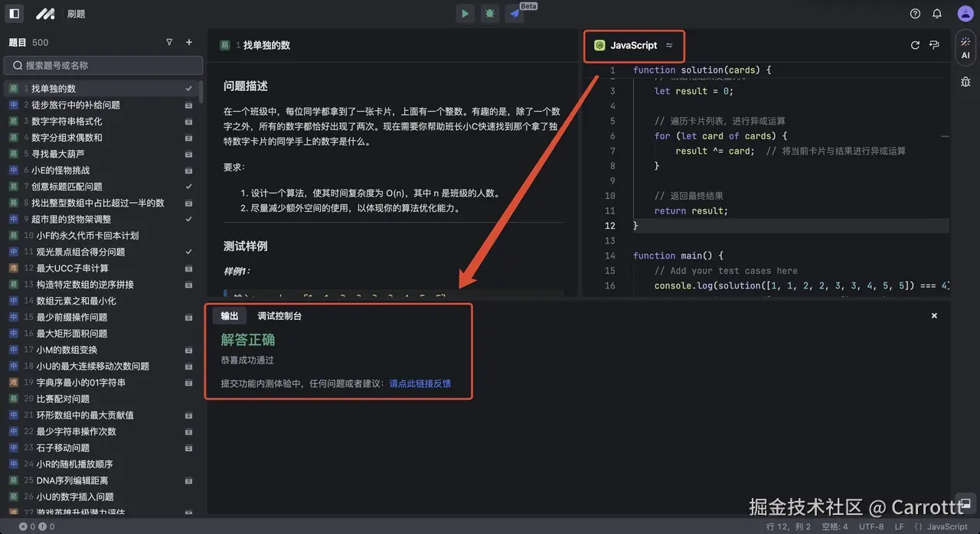Screen dimensions: 980x534
Task: Reset the code with the refresh icon
Action: pyautogui.click(x=915, y=45)
